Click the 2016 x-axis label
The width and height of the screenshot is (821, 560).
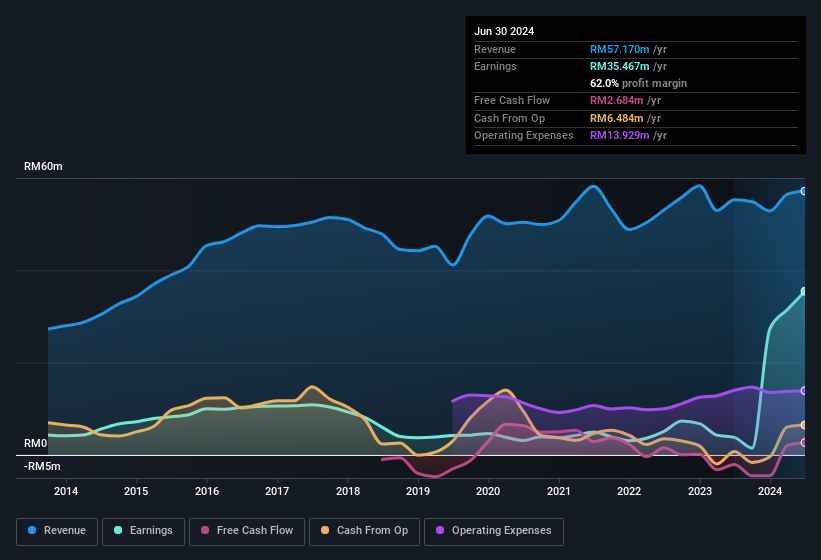(x=207, y=491)
